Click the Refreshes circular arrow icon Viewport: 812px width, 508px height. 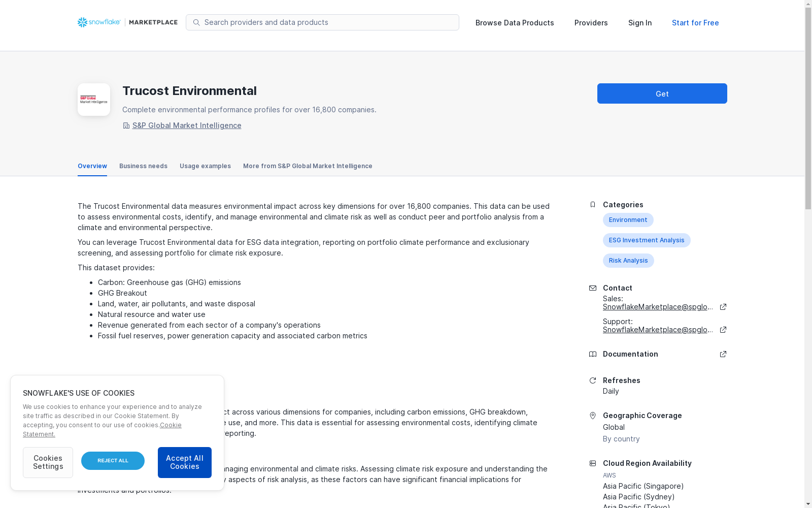pyautogui.click(x=592, y=380)
